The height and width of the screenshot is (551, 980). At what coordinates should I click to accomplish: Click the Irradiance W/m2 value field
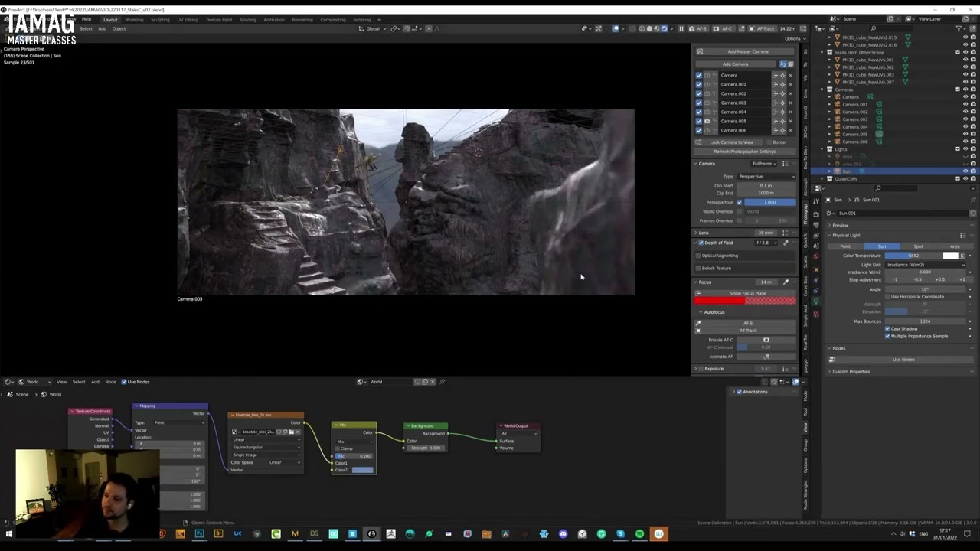[926, 272]
